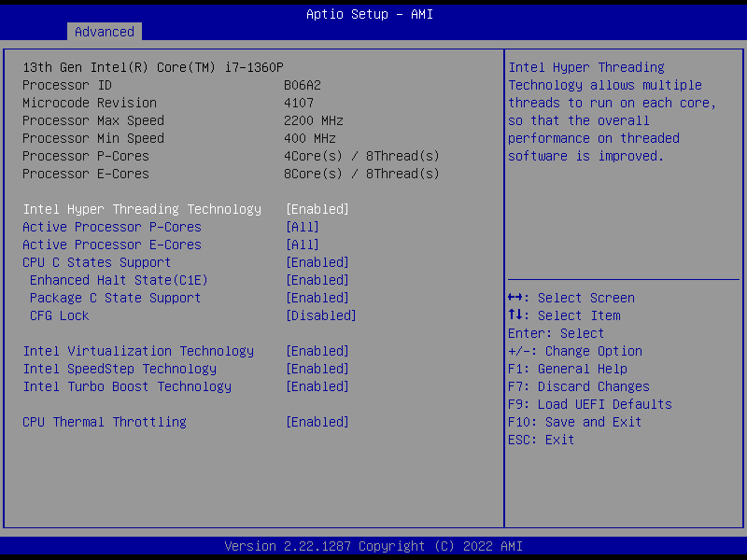Click Processor Max Speed value 2200 MHz

(314, 120)
